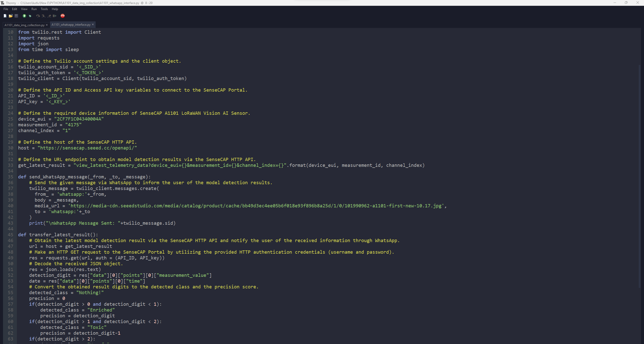
Task: Create a new file
Action: tap(5, 16)
